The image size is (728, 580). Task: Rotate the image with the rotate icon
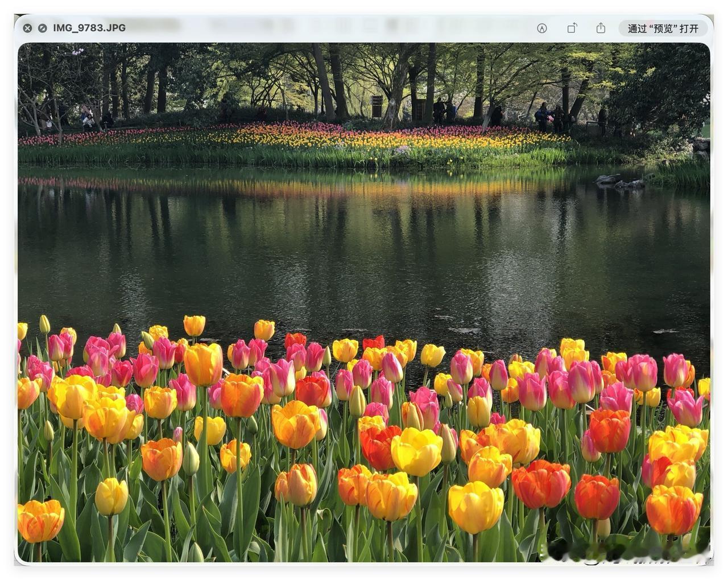point(572,28)
